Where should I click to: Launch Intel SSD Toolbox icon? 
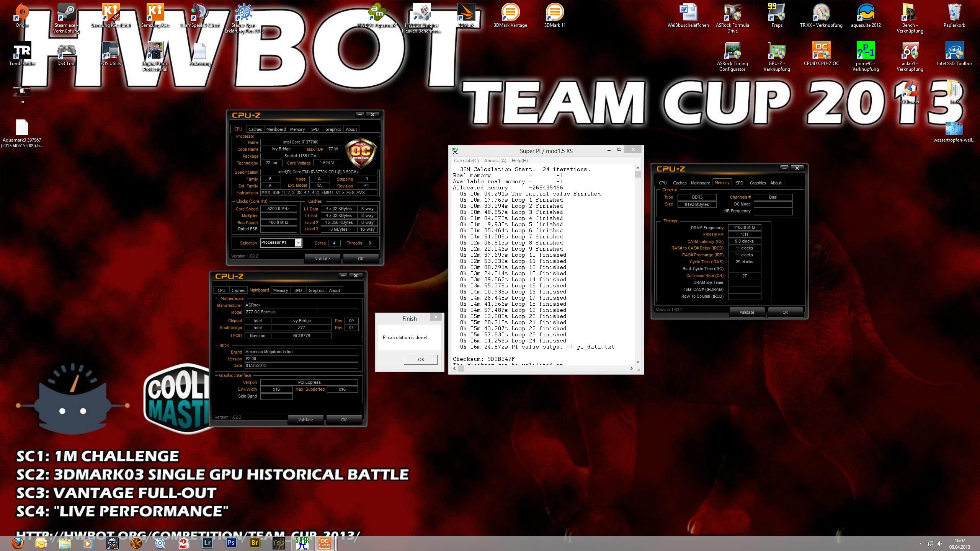coord(954,54)
